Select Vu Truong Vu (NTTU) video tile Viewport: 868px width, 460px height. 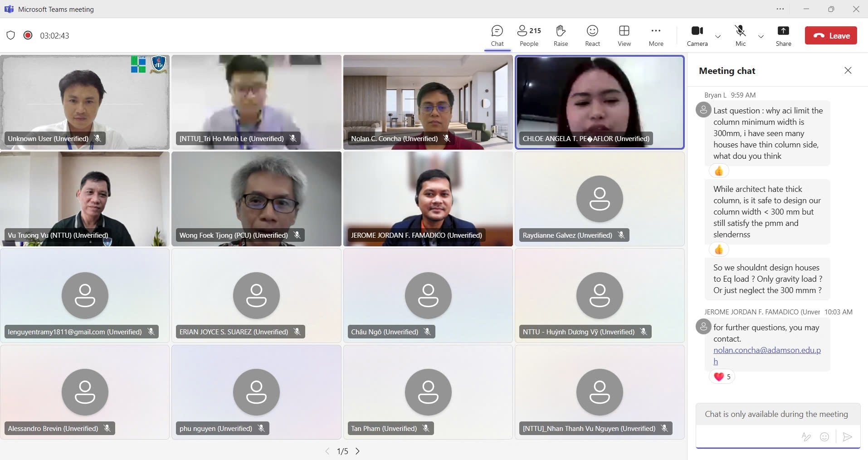(x=85, y=199)
